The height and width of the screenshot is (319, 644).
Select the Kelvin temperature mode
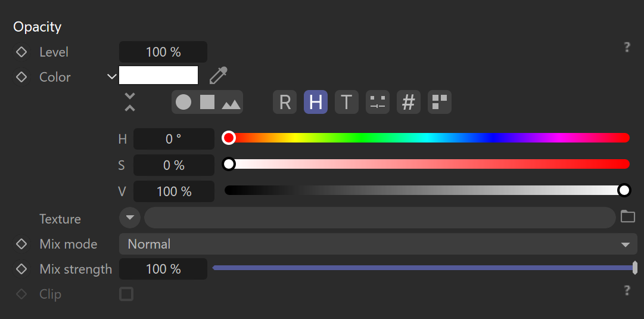coord(347,102)
